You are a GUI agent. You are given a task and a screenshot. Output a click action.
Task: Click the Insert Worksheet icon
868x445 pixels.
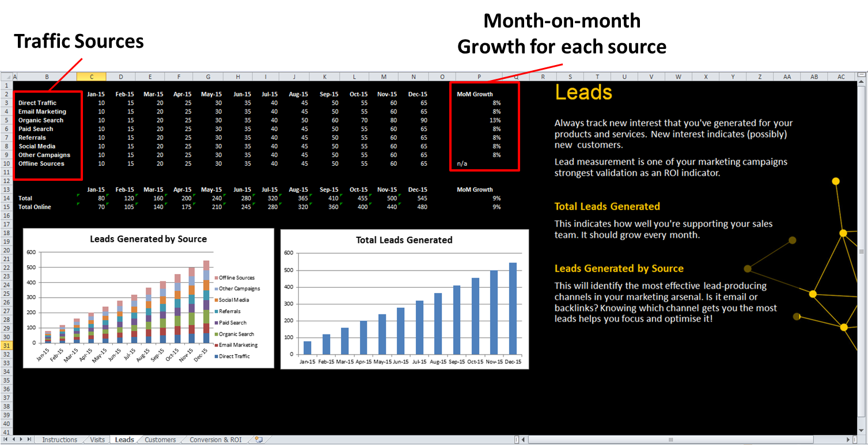click(x=259, y=440)
